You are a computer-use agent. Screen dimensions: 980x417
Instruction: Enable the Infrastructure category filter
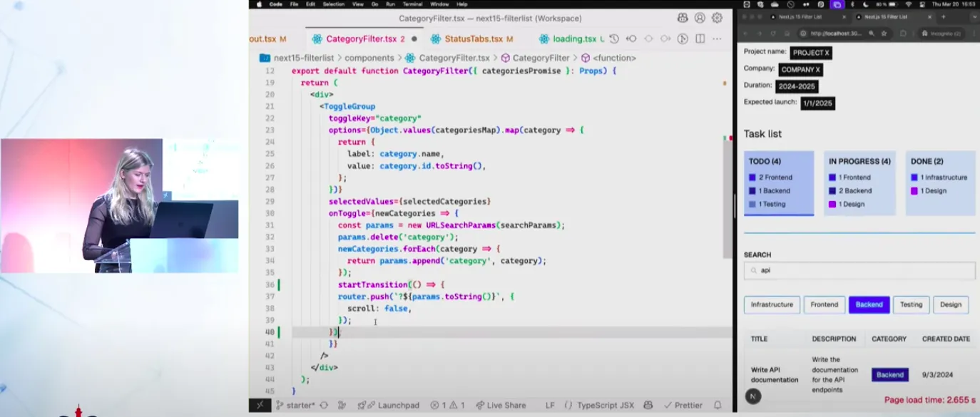[772, 304]
